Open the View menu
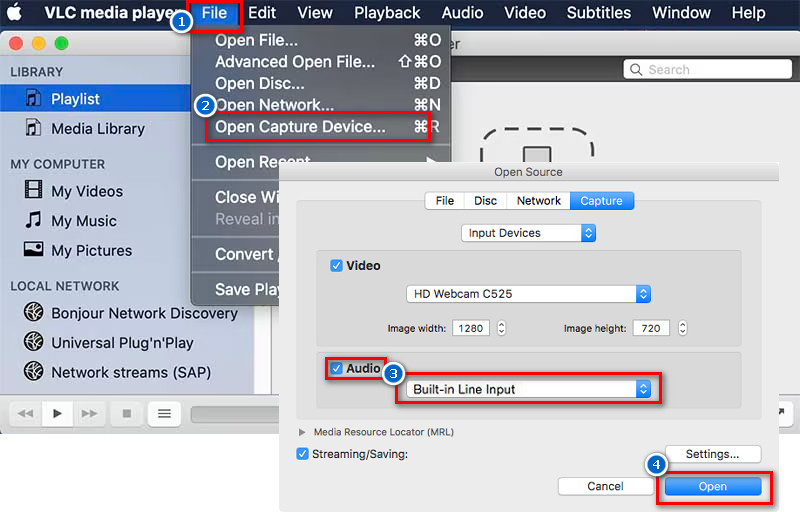 pyautogui.click(x=315, y=13)
